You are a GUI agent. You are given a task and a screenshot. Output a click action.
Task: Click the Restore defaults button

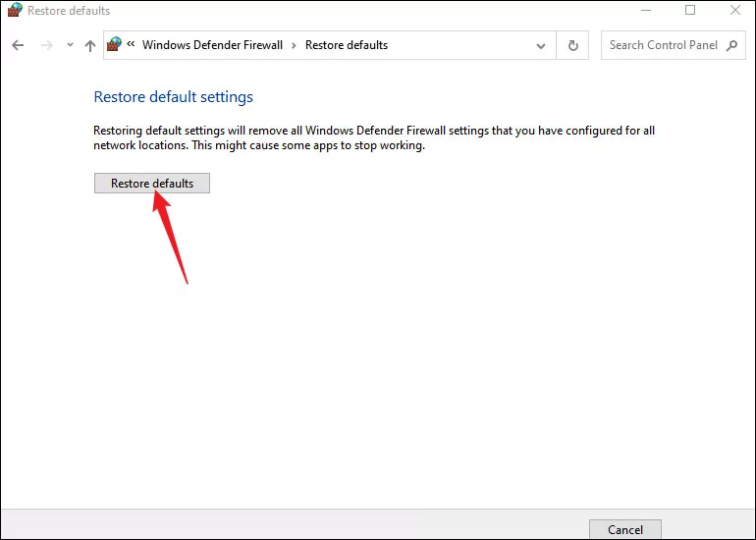point(152,184)
